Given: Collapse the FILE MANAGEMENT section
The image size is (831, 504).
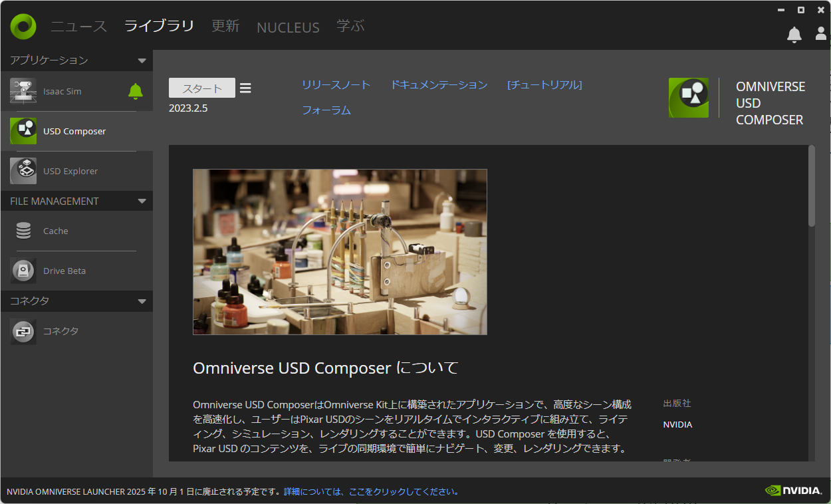Looking at the screenshot, I should pyautogui.click(x=142, y=201).
